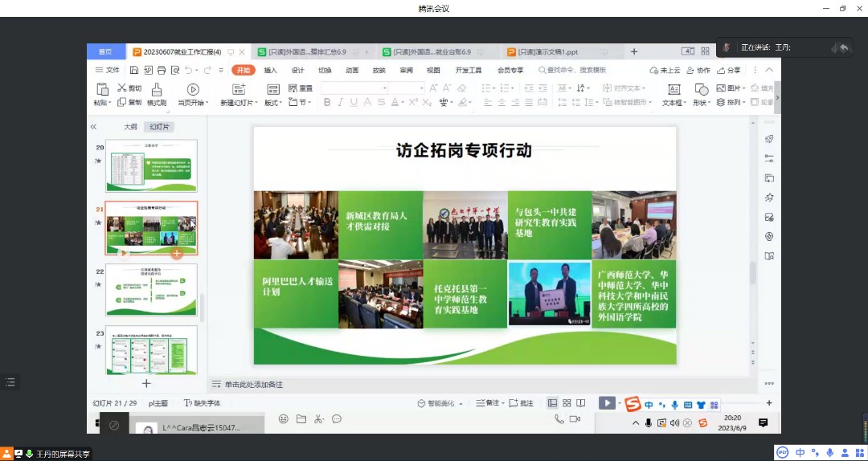Screen dimensions: 868x461
Task: Click the reading view book icon
Action: coord(580,403)
